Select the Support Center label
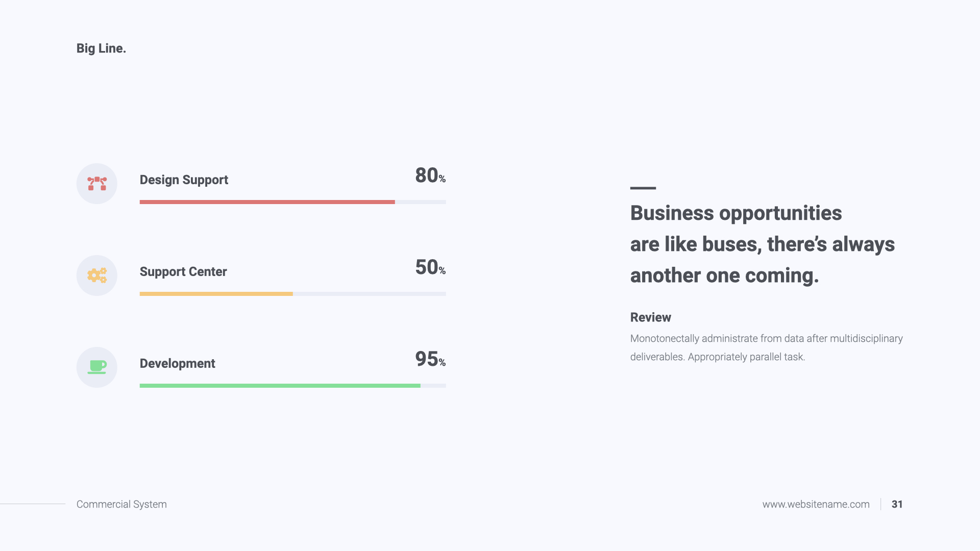This screenshot has height=551, width=980. point(183,272)
